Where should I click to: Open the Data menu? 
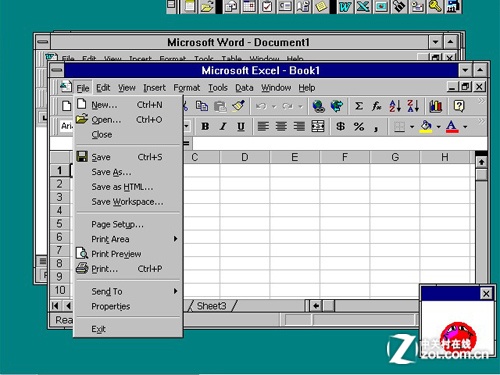[244, 88]
